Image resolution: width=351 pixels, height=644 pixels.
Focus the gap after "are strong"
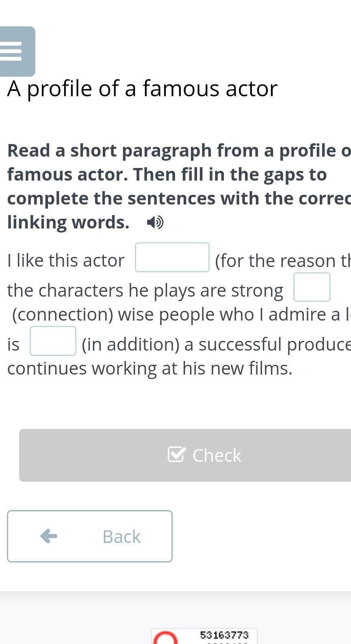click(x=312, y=287)
